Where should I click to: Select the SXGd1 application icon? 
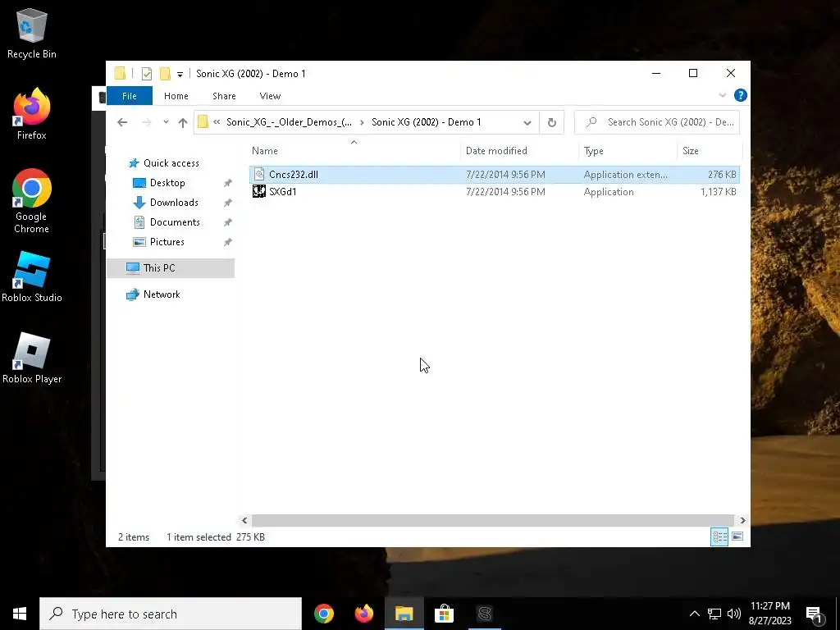pos(259,191)
